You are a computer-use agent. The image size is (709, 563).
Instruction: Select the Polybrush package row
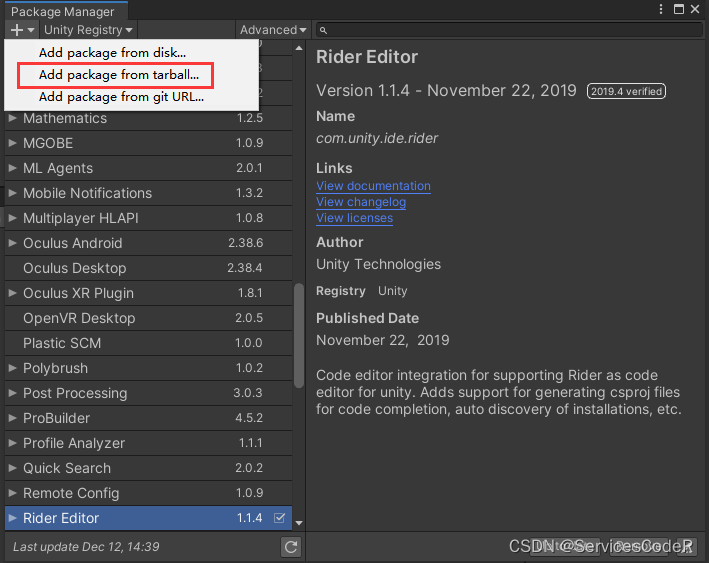pyautogui.click(x=148, y=368)
